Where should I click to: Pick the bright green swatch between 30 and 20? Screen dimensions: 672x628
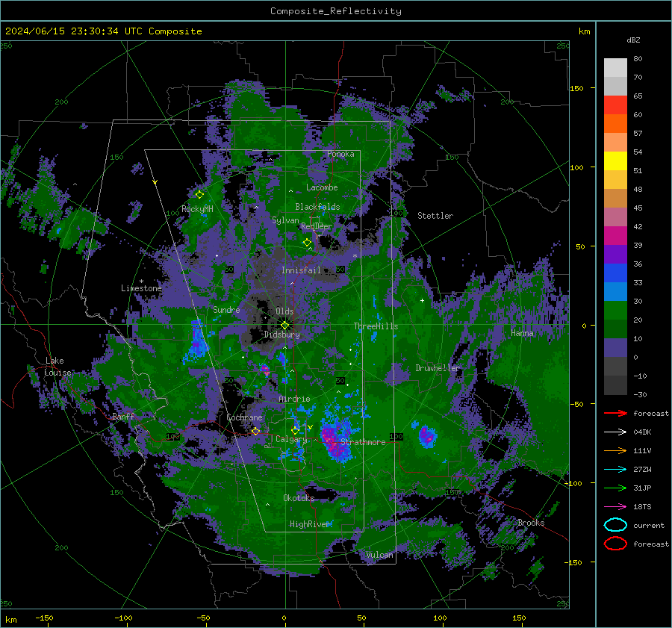pyautogui.click(x=615, y=311)
